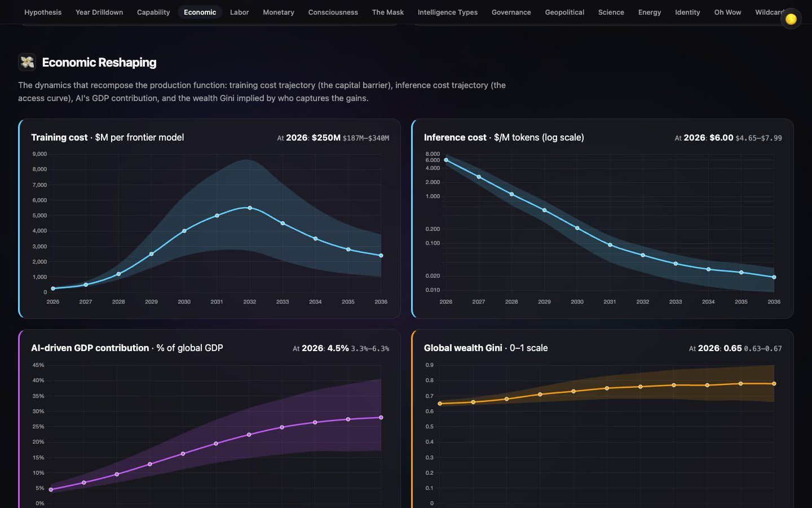Click the Economic Reshaping section icon
Viewport: 812px width, 508px height.
pyautogui.click(x=27, y=62)
